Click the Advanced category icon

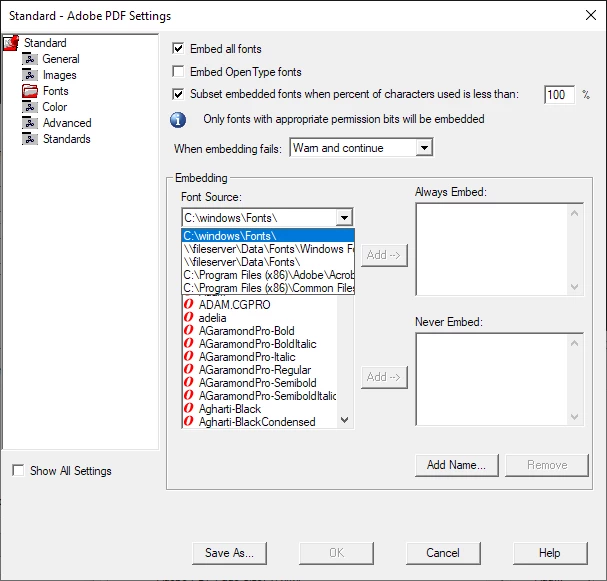coord(30,123)
